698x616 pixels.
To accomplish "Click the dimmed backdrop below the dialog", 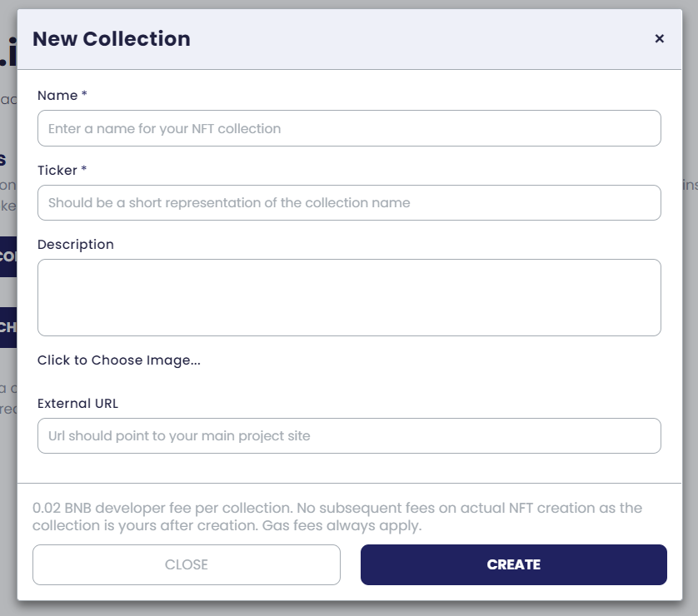I will coord(349,609).
